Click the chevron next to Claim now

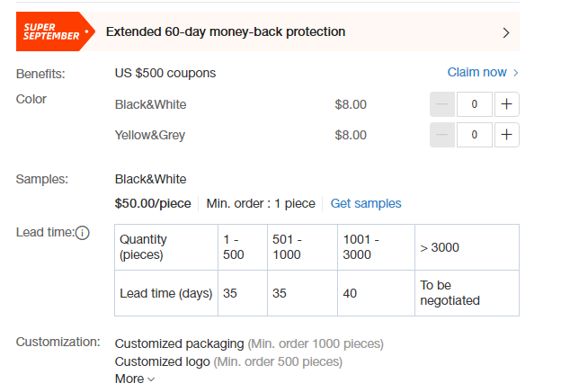tap(515, 73)
